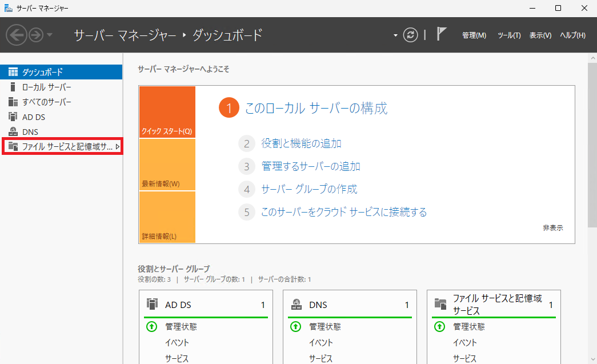Click ファイル サービス sidebar icon
597x364 pixels.
(x=13, y=146)
